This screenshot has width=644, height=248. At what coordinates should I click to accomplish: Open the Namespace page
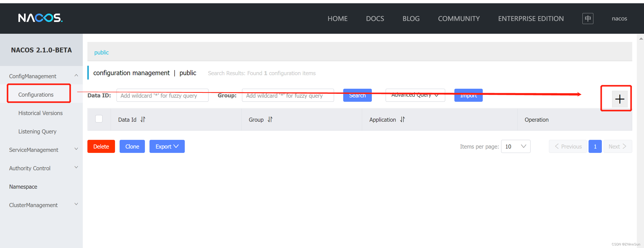click(x=23, y=187)
